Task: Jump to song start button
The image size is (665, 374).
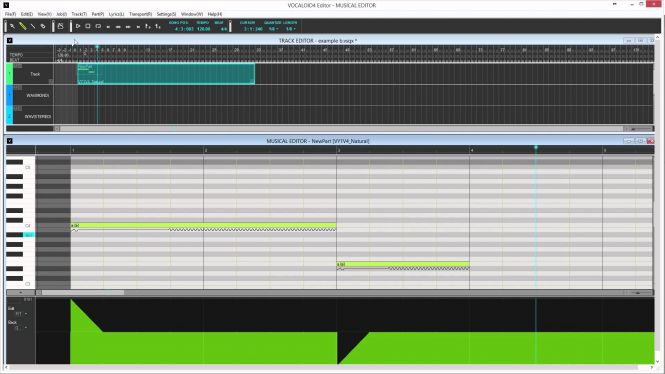Action: (108, 27)
